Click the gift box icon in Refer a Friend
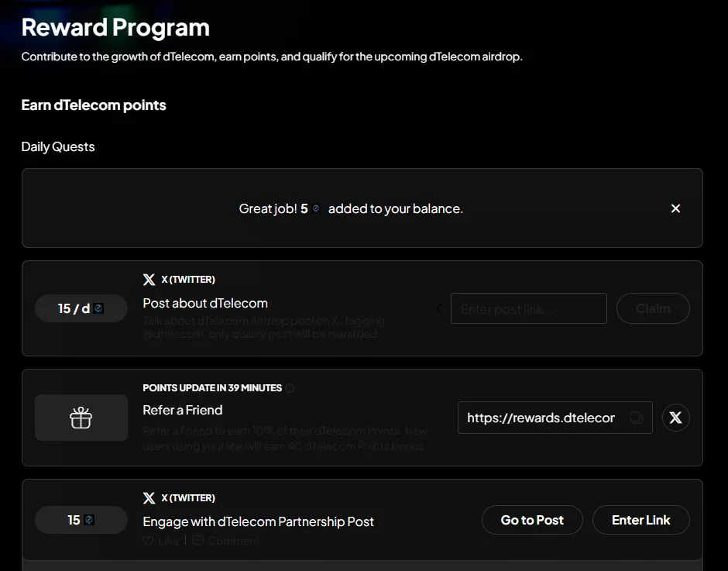The width and height of the screenshot is (728, 571). [x=81, y=418]
